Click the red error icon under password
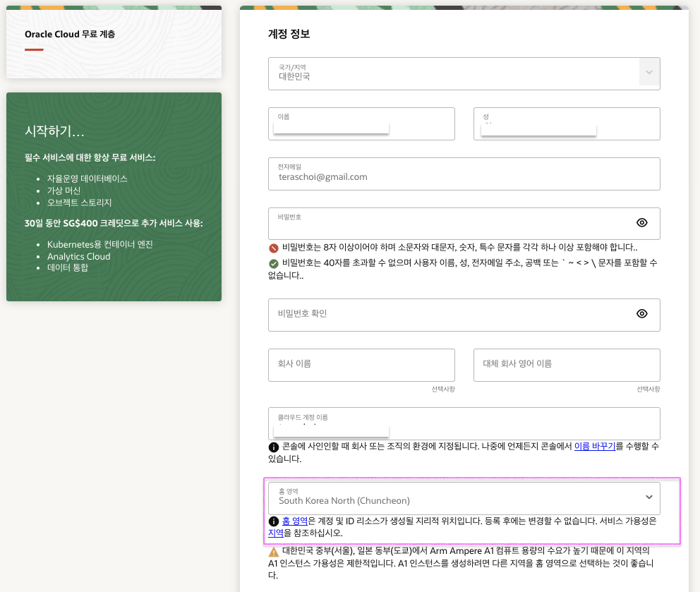Screen dimensions: 700x592 pos(274,248)
